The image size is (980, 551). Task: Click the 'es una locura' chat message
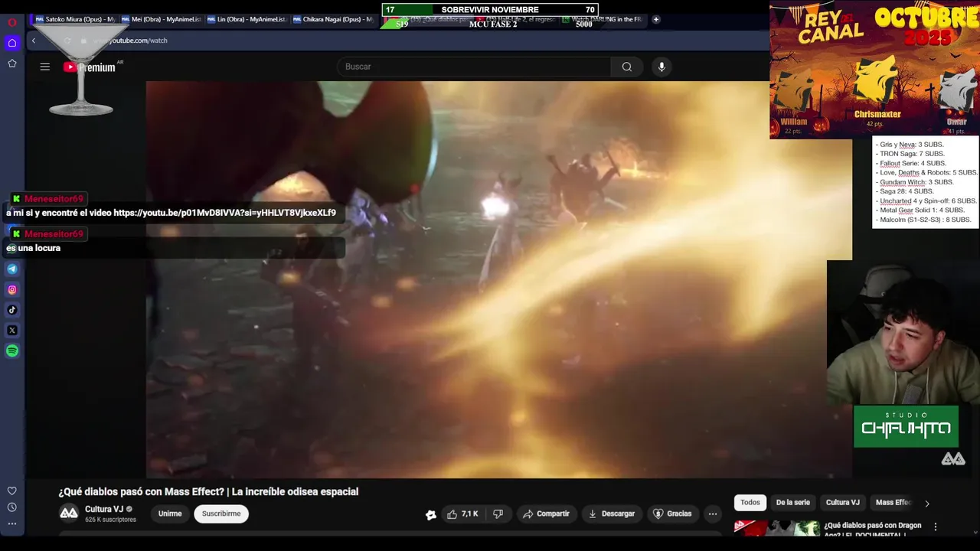[x=33, y=248]
